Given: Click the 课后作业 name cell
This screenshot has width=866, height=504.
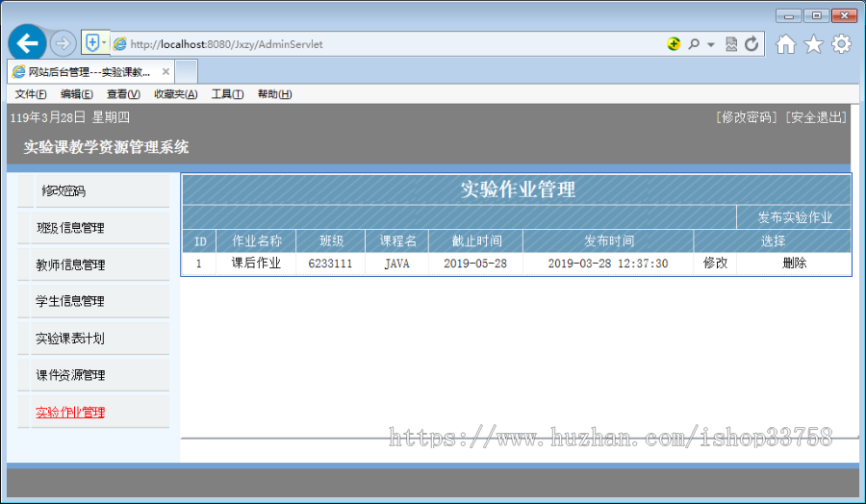Looking at the screenshot, I should (256, 264).
